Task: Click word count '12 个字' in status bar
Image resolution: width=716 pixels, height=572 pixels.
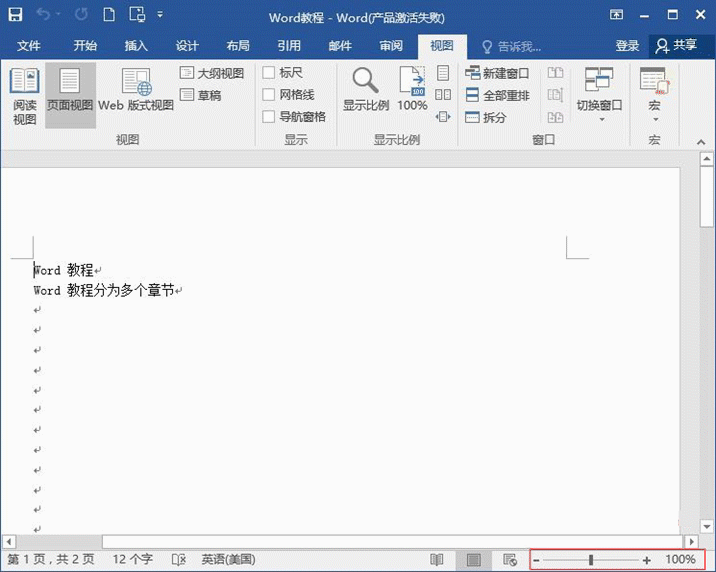Action: click(x=133, y=560)
